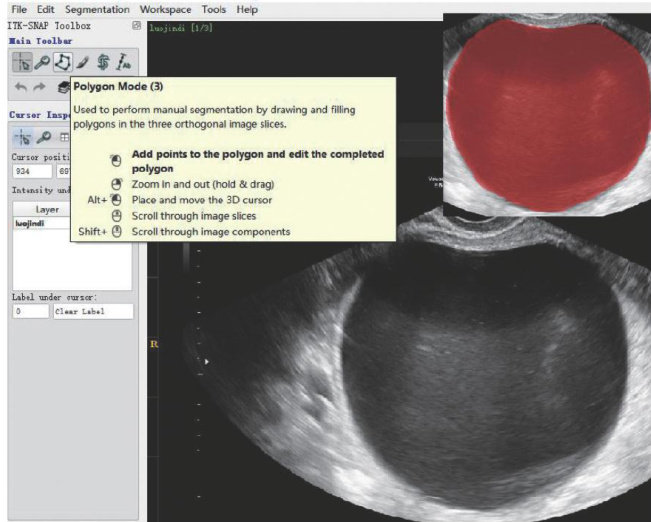Click the Clear Label text field

point(93,311)
